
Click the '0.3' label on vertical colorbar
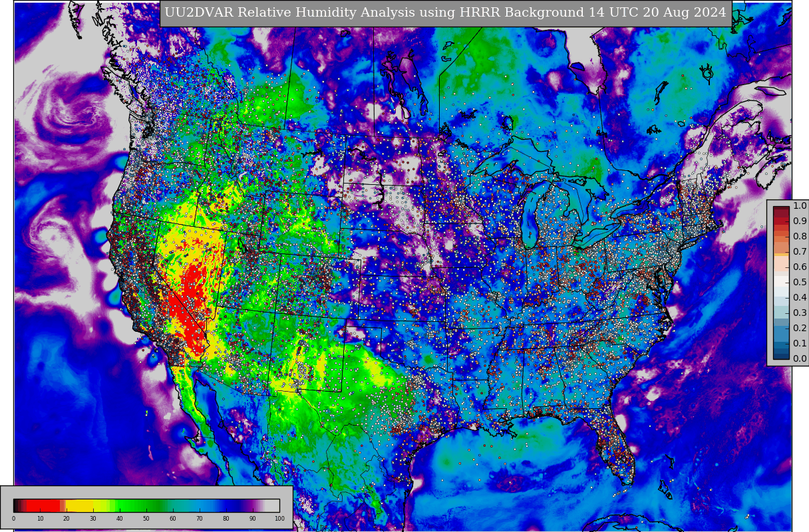(x=800, y=313)
